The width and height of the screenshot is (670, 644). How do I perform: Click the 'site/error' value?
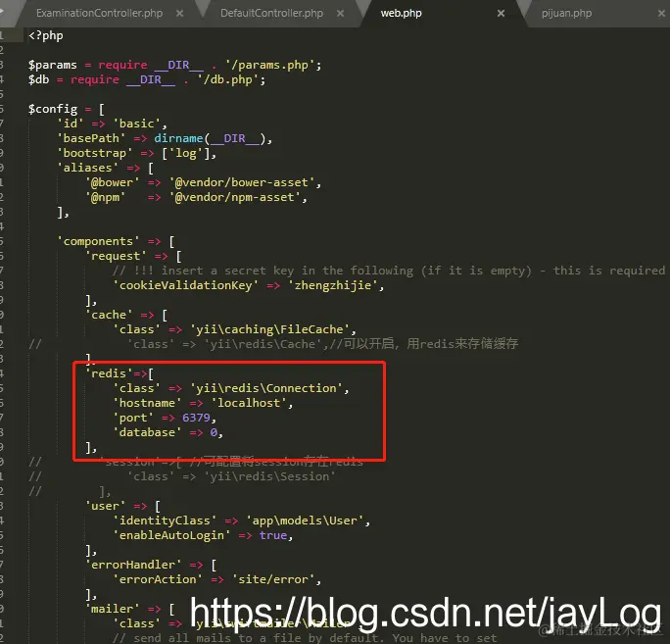point(273,579)
